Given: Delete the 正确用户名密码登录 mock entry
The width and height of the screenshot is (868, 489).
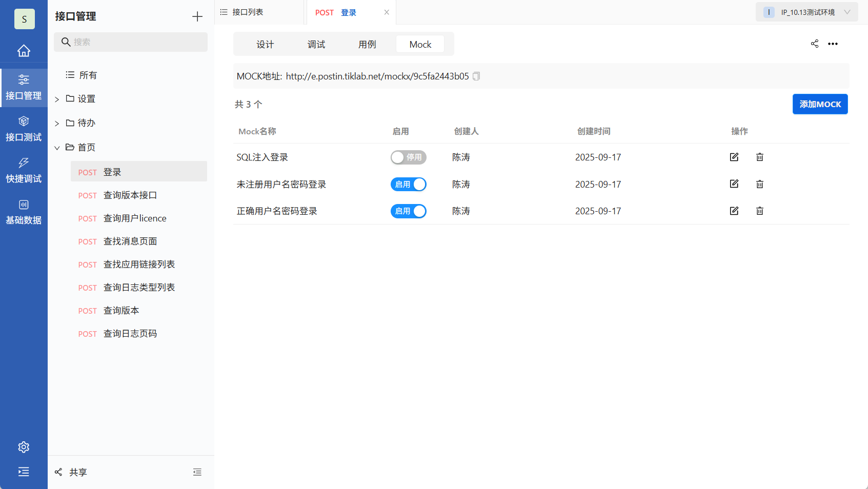Looking at the screenshot, I should coord(760,211).
